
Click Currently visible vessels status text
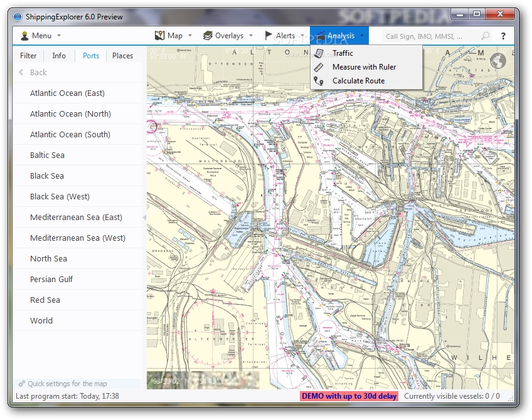(x=452, y=396)
